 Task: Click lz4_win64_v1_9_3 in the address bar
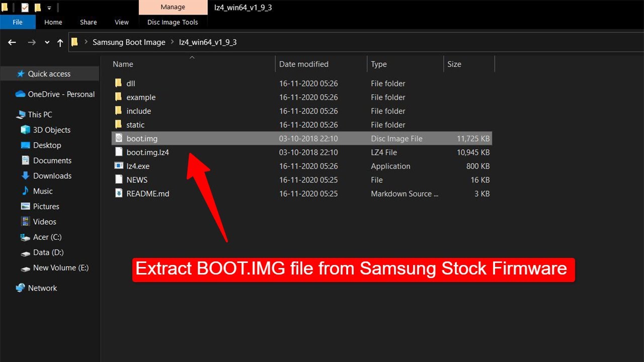click(x=208, y=42)
